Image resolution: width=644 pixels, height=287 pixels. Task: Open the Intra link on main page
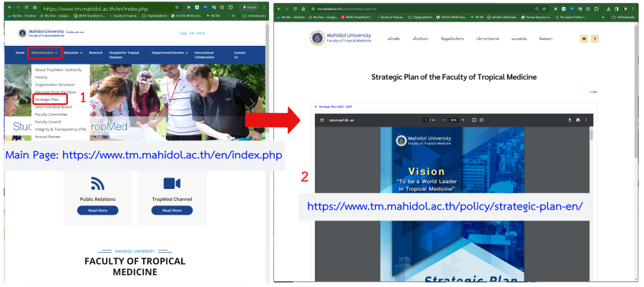click(200, 33)
